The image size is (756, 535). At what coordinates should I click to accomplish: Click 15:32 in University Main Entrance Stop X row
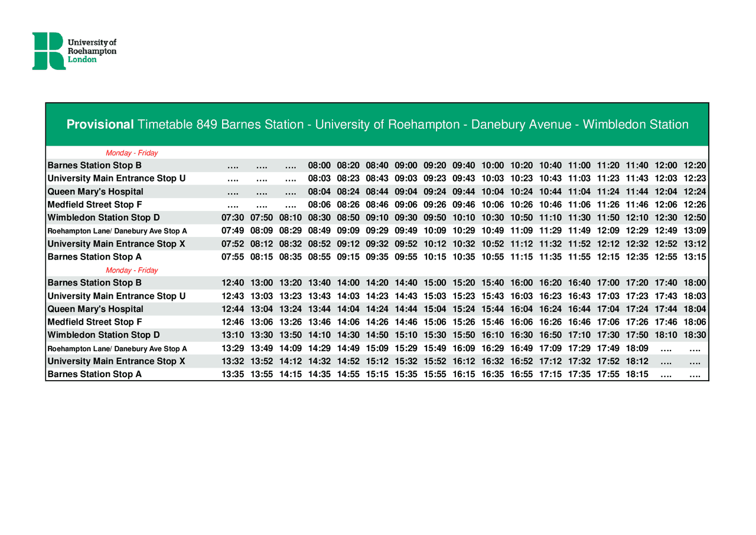pyautogui.click(x=406, y=361)
